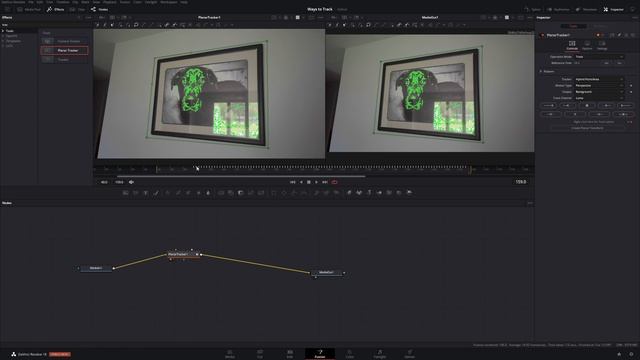Open the File menu

(x=31, y=2)
